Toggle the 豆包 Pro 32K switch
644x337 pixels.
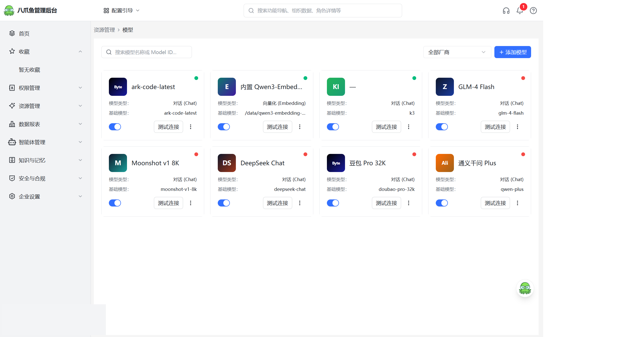pos(333,203)
